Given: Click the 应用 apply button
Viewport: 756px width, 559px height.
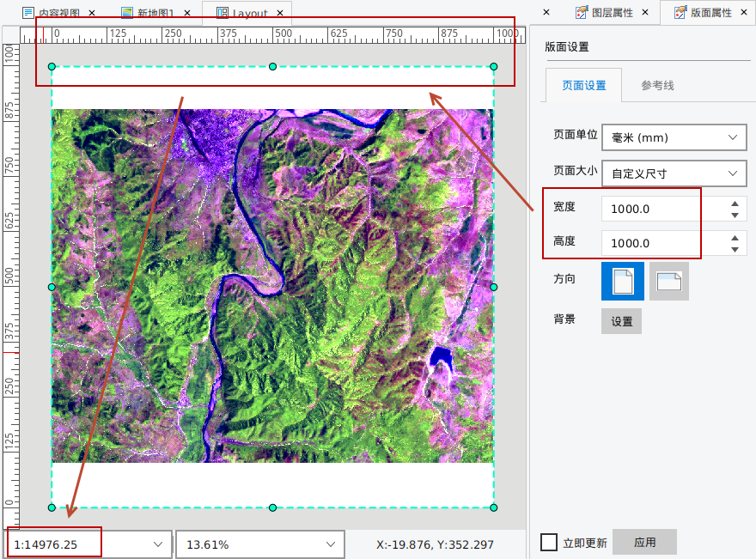Looking at the screenshot, I should [644, 543].
